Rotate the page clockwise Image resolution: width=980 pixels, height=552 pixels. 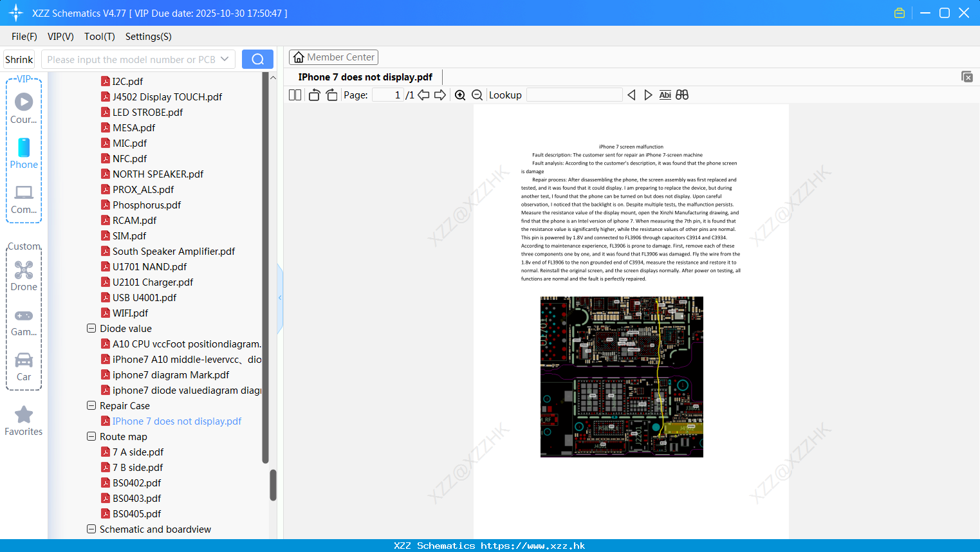pyautogui.click(x=331, y=95)
